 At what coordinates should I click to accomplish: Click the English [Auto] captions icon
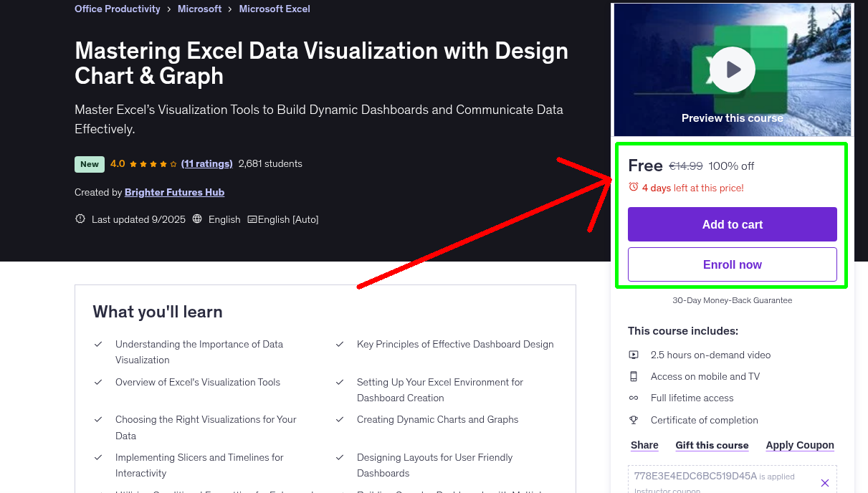point(252,219)
